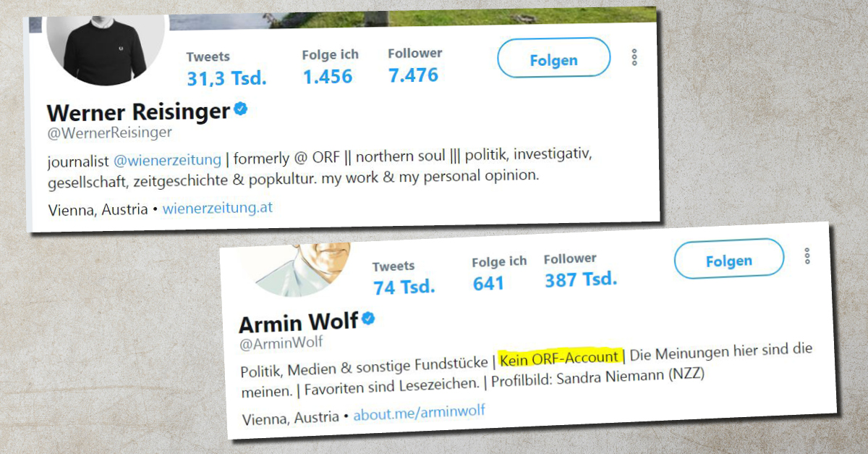Click Werner Reisinger's verified badge
Screen dimensions: 868x454
click(x=241, y=109)
